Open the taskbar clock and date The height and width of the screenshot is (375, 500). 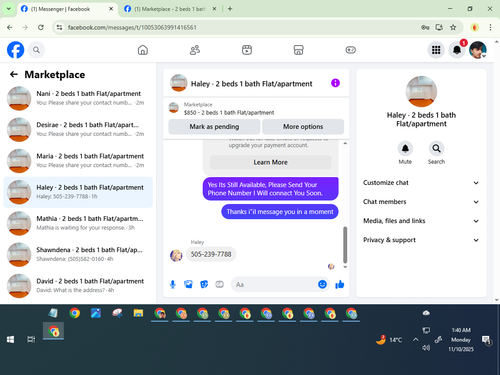[461, 340]
